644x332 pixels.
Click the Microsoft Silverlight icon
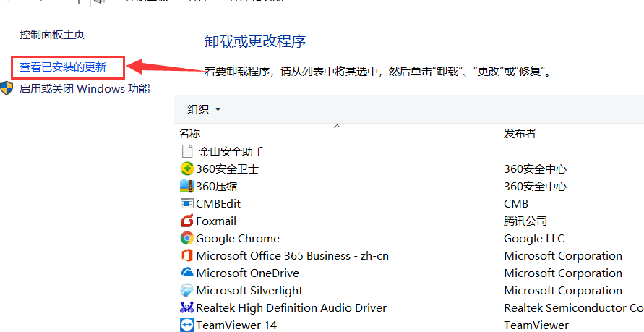point(187,290)
